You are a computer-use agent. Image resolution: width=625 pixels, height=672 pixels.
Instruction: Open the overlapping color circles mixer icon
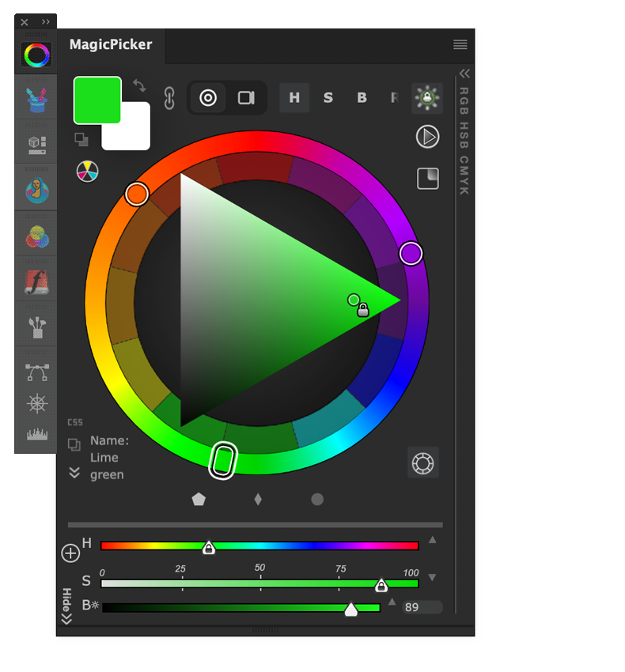(37, 236)
